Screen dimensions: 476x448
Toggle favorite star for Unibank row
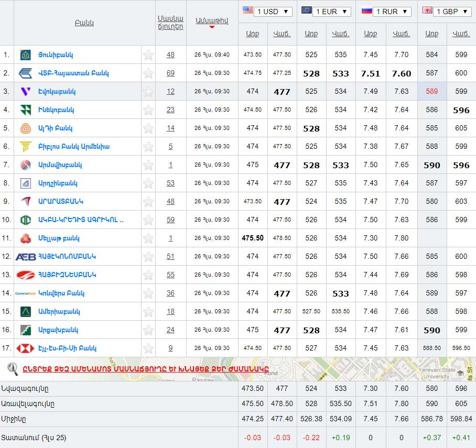click(148, 55)
